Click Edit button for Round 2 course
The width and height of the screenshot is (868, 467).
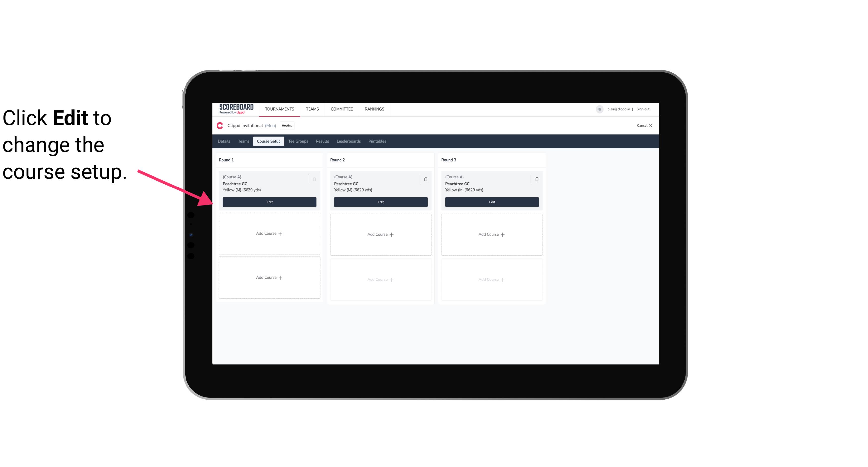click(380, 201)
